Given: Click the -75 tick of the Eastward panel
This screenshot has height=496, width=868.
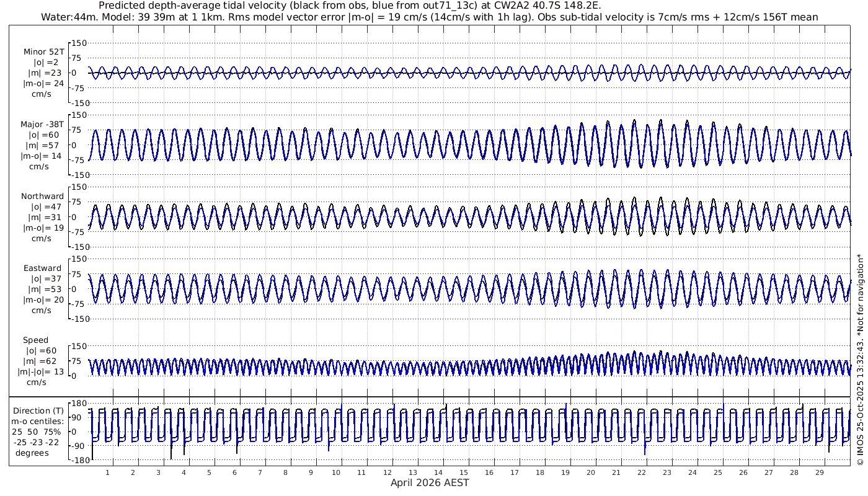Looking at the screenshot, I should pyautogui.click(x=79, y=304).
